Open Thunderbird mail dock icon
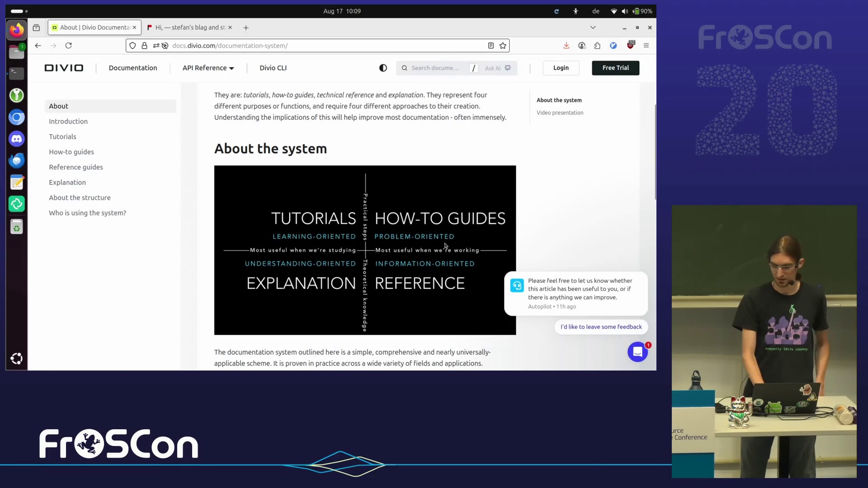Viewport: 868px width, 488px height. pyautogui.click(x=17, y=160)
